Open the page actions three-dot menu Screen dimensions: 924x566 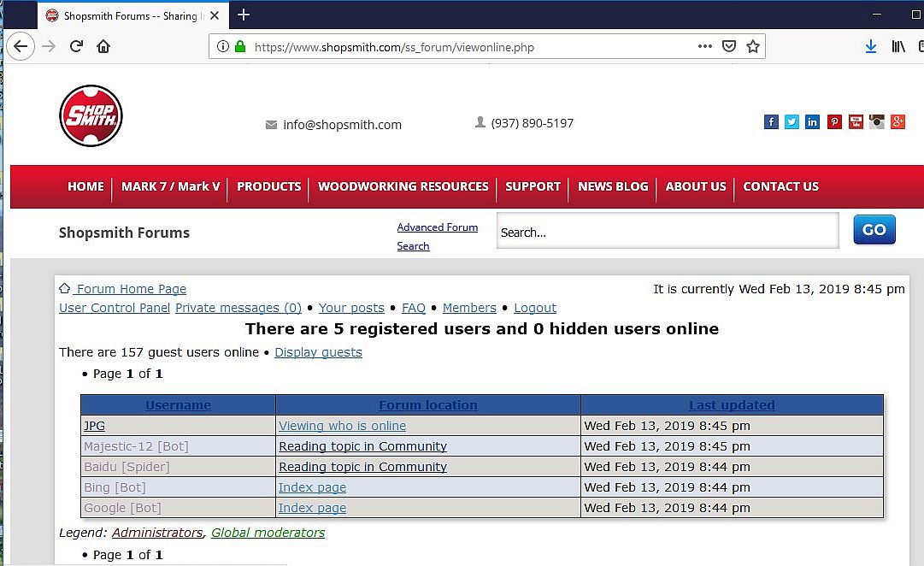coord(705,46)
